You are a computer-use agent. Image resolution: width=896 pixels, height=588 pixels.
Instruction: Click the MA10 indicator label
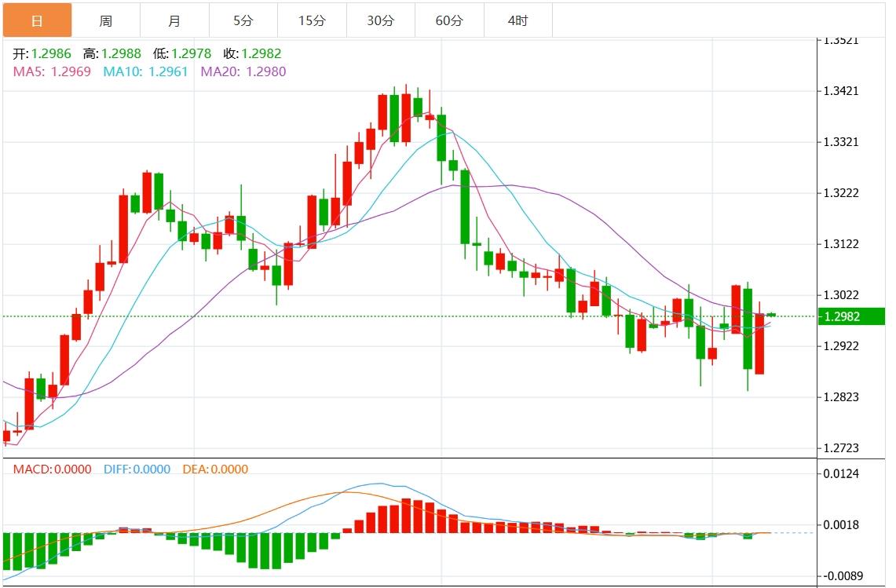[146, 71]
